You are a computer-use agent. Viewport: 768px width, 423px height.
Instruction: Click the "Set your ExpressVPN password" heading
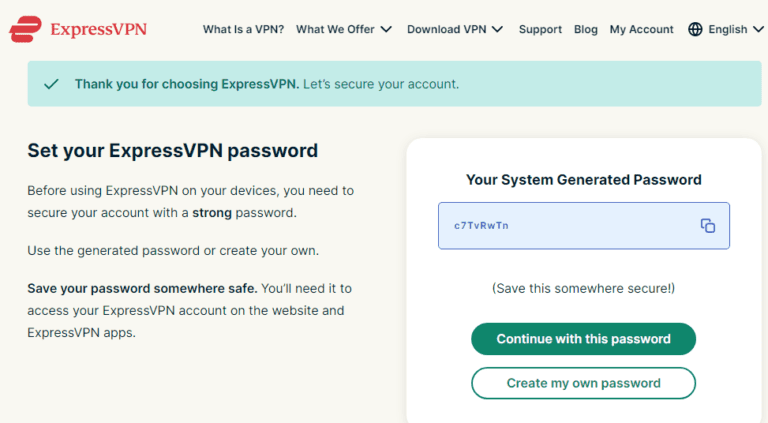[x=172, y=151]
